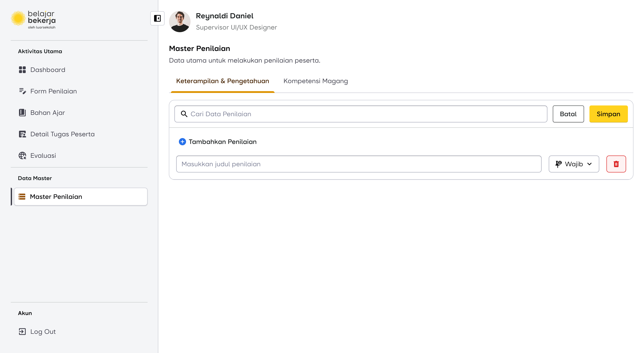Click the Form Penilaian pencil-list icon

[x=22, y=91]
